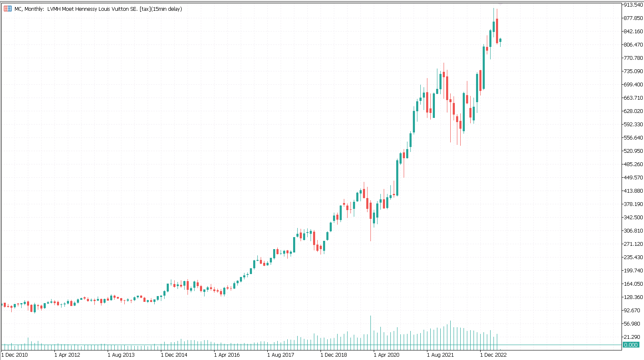This screenshot has width=644, height=360.
Task: Pick the 735.090 price axis label
Action: coord(634,71)
